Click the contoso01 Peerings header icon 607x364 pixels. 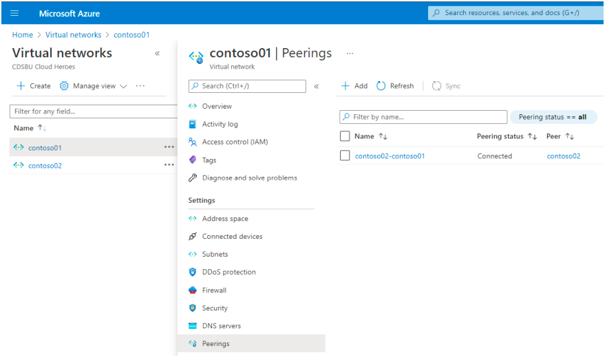(196, 57)
